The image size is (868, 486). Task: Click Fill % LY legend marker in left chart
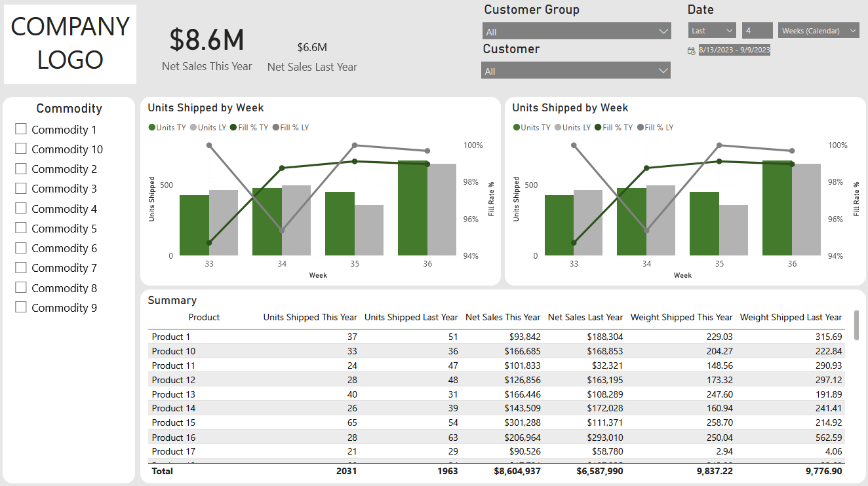pos(276,128)
